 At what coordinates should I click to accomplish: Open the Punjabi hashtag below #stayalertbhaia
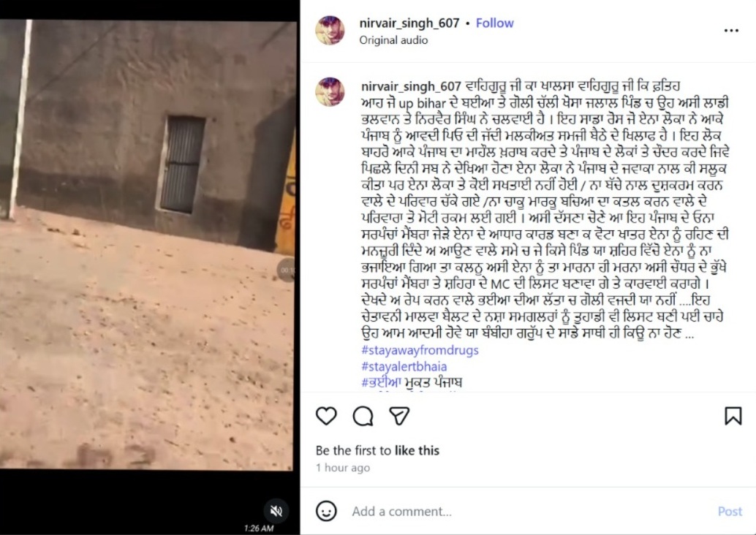point(412,383)
